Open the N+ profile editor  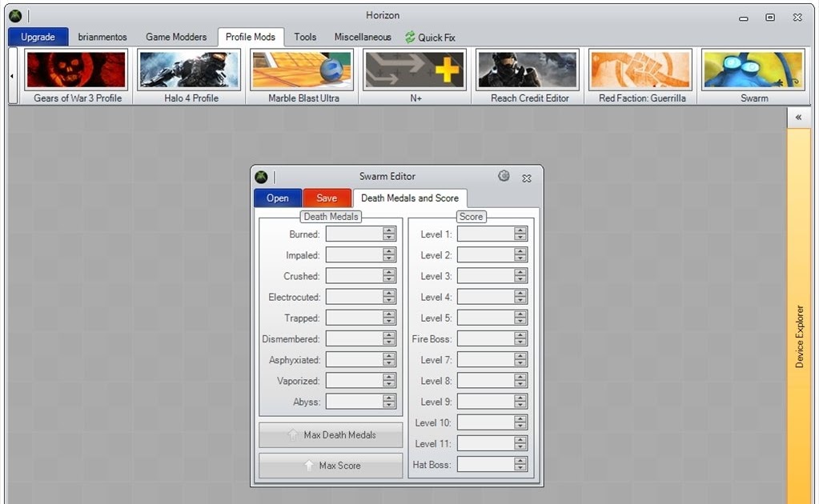point(415,76)
